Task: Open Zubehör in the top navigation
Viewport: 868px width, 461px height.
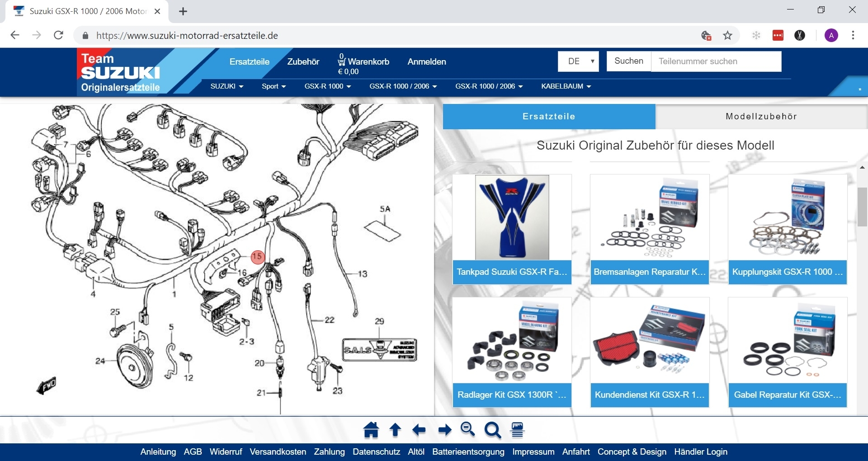Action: pos(303,62)
